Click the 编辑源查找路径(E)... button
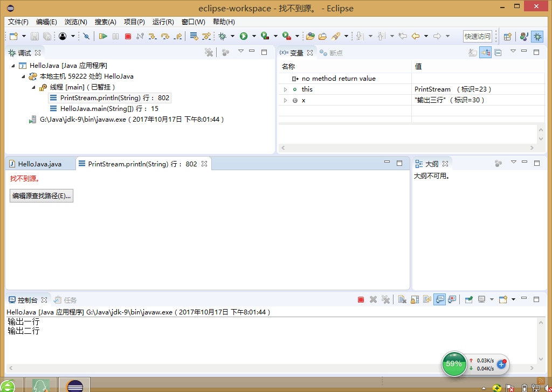 tap(42, 196)
